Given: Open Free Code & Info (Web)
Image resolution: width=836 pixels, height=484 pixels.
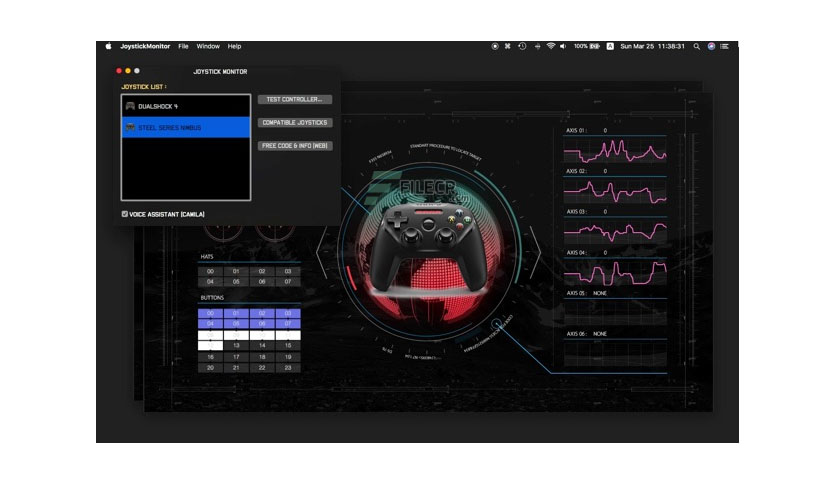Looking at the screenshot, I should 295,146.
